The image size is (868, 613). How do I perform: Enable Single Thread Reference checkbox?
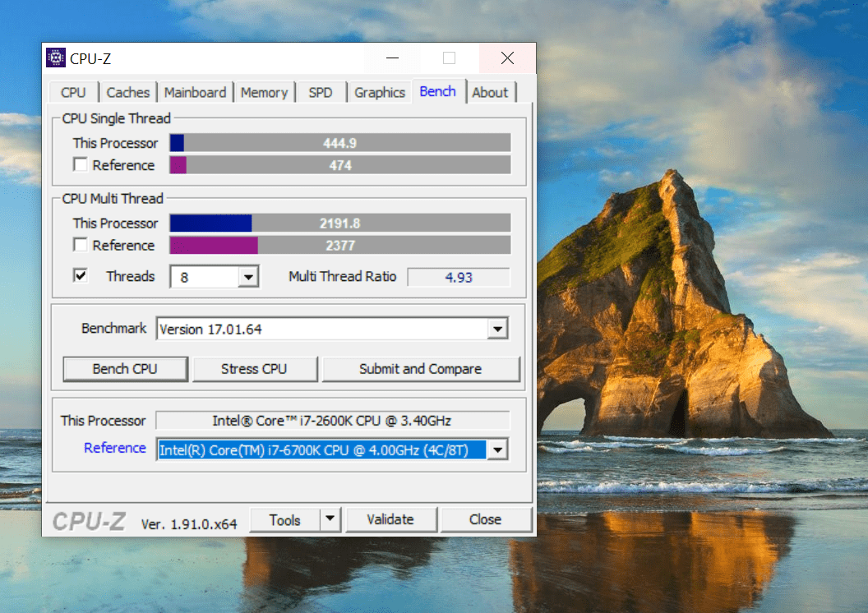coord(81,165)
